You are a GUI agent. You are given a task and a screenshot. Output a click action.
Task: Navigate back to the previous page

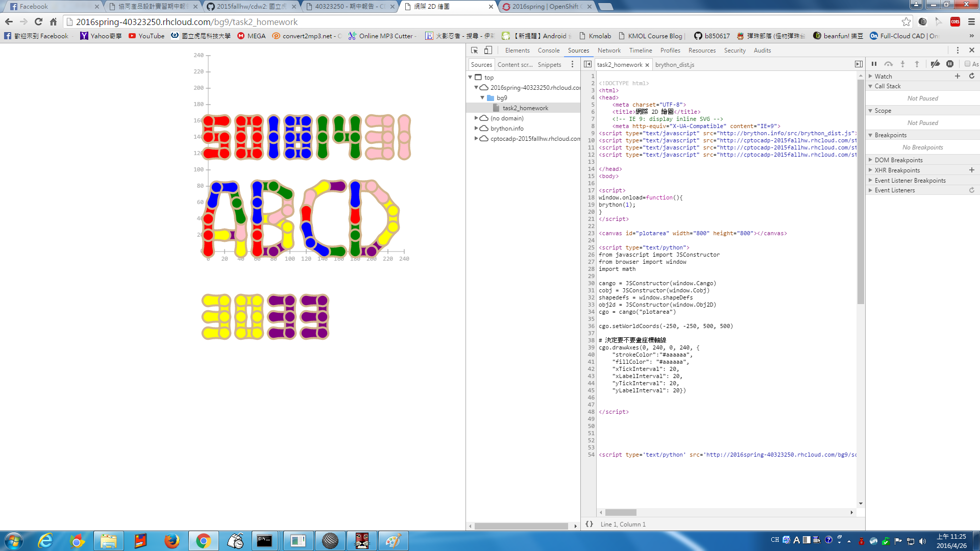[9, 21]
